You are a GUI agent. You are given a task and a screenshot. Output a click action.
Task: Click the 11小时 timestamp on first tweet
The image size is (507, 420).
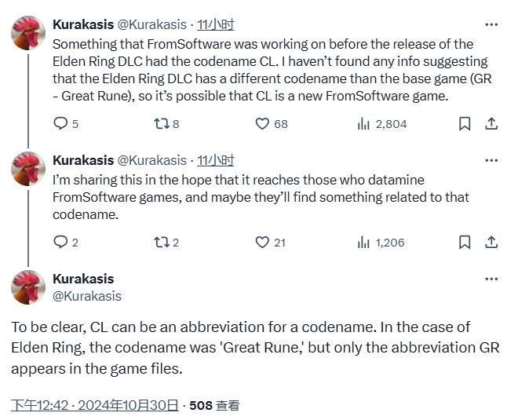coord(215,24)
